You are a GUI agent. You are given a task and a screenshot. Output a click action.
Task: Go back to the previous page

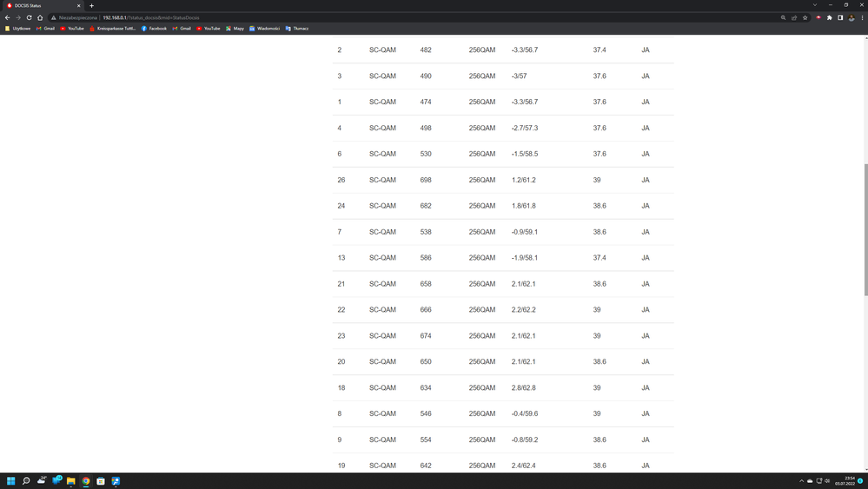point(7,17)
